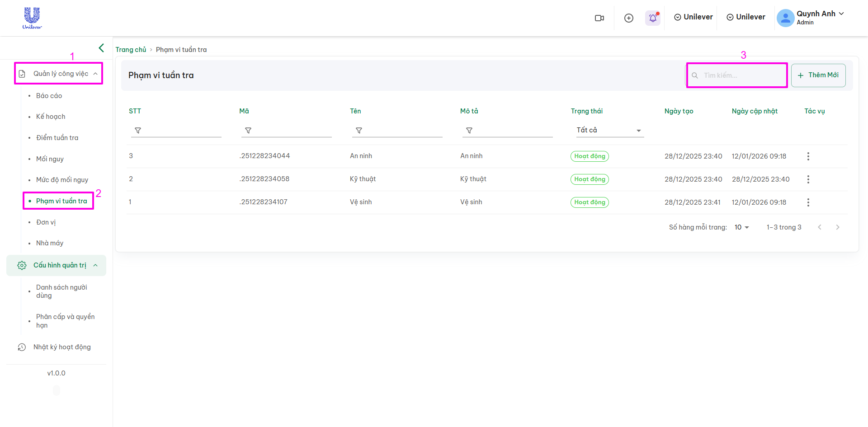Collapse the sidebar with the chevron arrow
Viewport: 868px width, 427px height.
[101, 48]
